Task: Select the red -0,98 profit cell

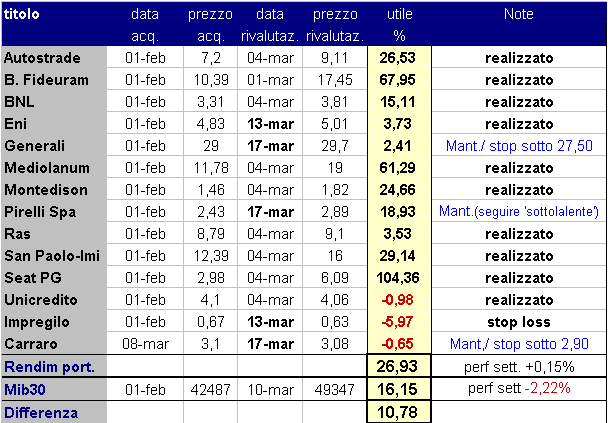Action: [x=397, y=300]
